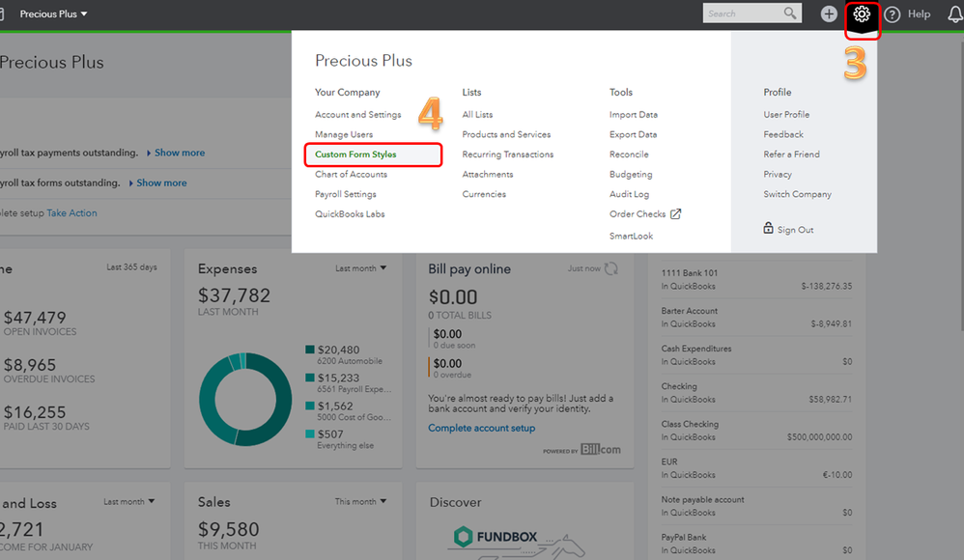Open Expenses Last month dropdown
Screen dimensions: 964x560
point(361,268)
